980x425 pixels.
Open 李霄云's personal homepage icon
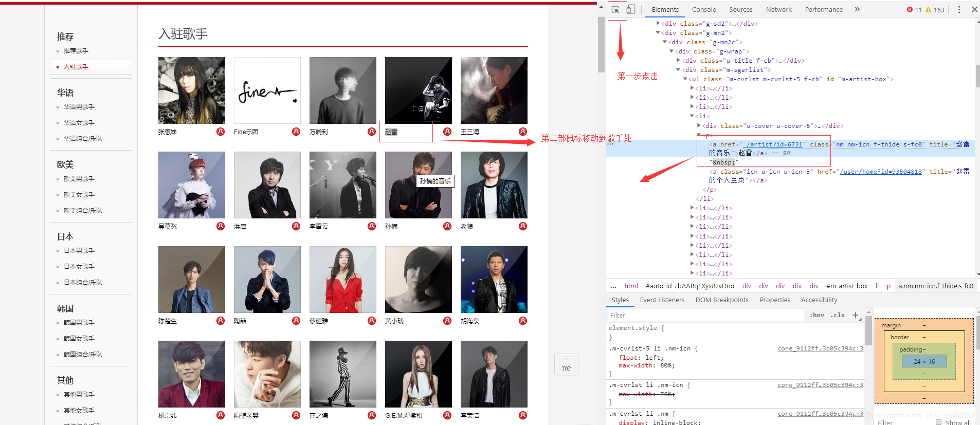(372, 226)
